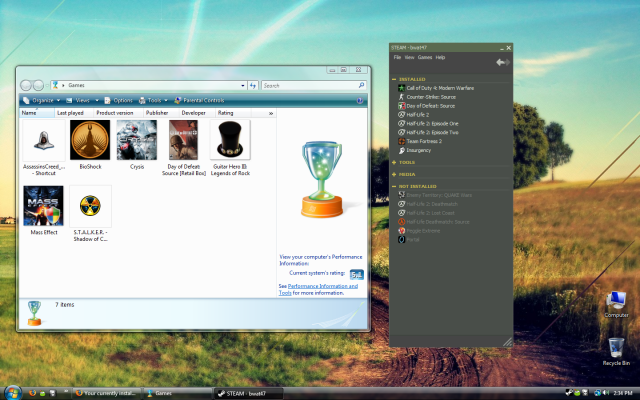The height and width of the screenshot is (400, 640).
Task: Open the Computer desktop icon
Action: (x=616, y=301)
